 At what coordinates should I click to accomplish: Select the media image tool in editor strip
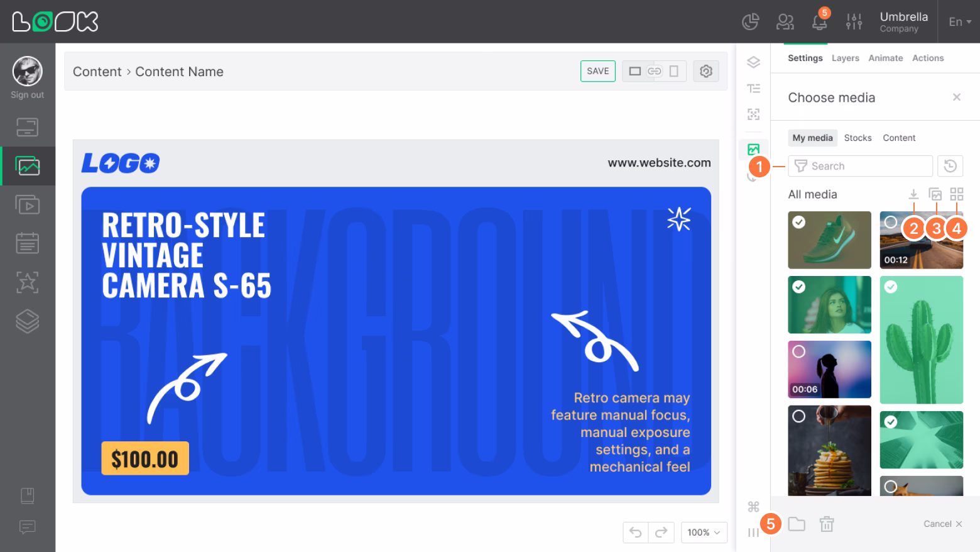[x=753, y=150]
